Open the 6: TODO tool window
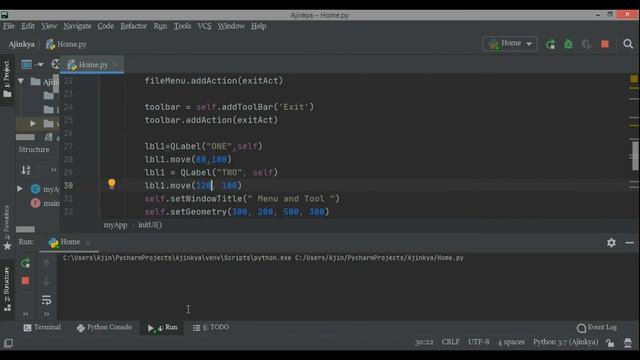640x360 pixels. [x=211, y=327]
